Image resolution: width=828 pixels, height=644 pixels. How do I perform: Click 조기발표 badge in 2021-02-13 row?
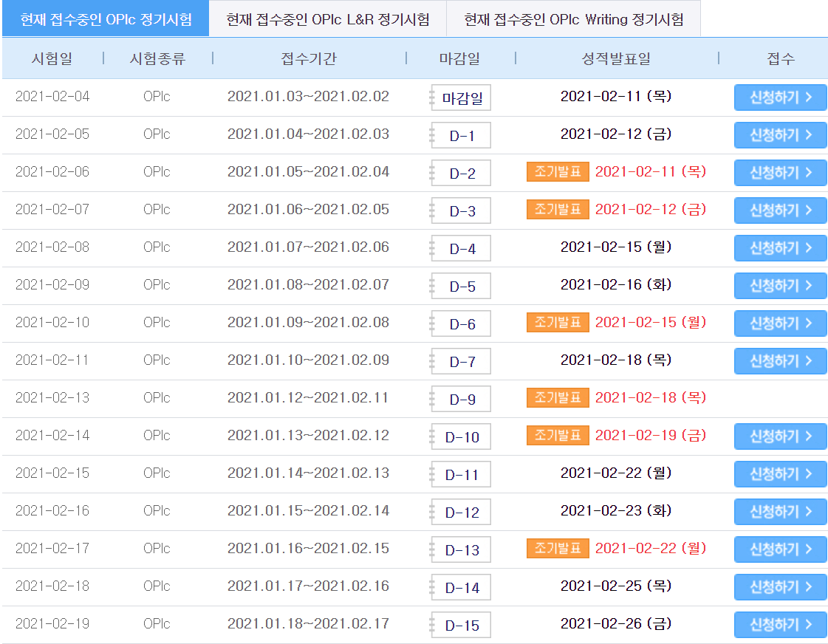click(558, 397)
